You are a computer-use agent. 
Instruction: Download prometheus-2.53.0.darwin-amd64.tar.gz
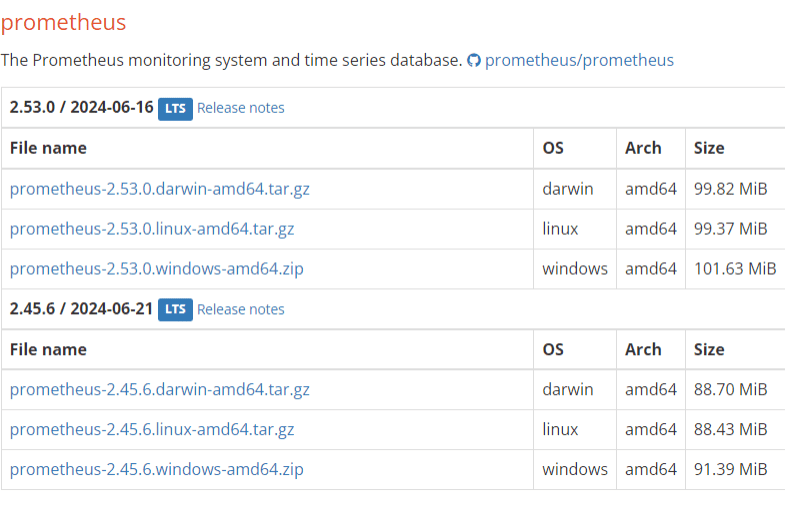(160, 189)
